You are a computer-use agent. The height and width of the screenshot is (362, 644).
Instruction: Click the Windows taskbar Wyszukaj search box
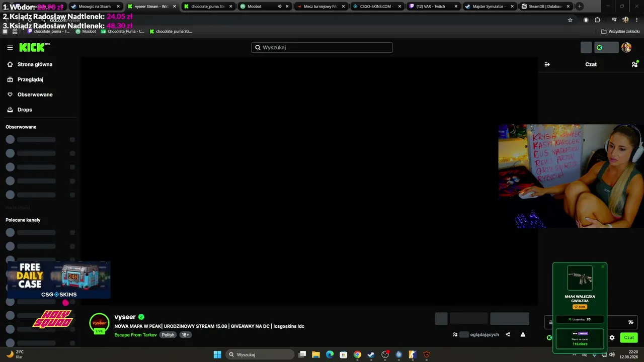point(259,354)
